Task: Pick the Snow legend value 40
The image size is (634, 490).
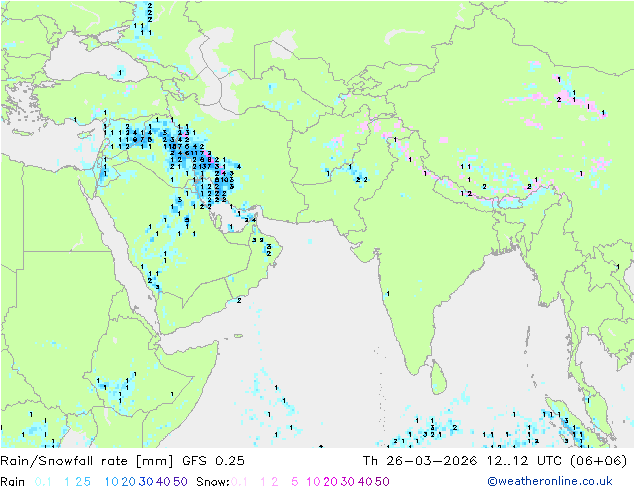Action: [365, 482]
